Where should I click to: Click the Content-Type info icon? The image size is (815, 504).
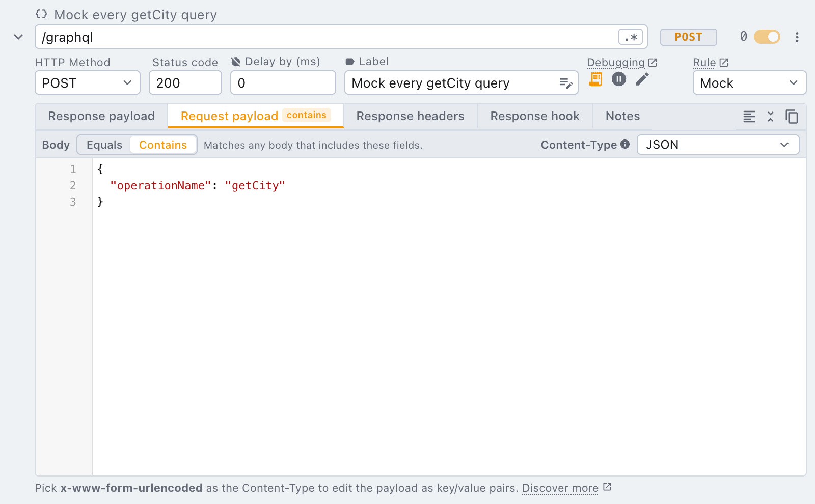click(625, 144)
